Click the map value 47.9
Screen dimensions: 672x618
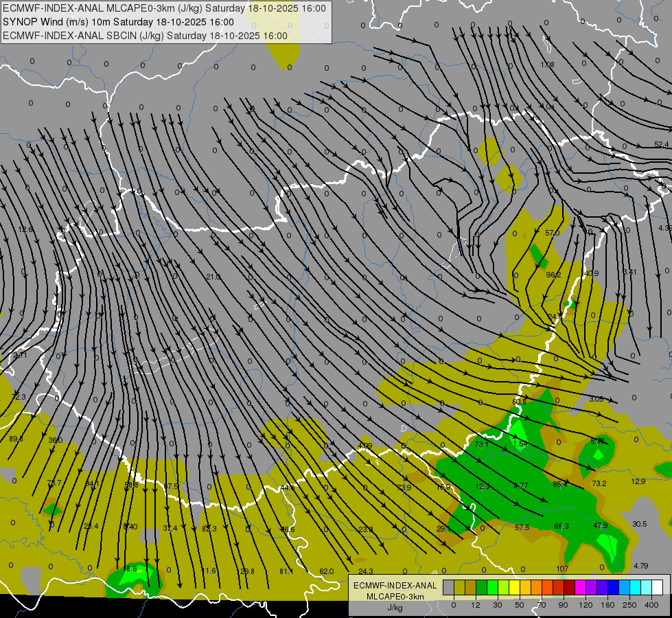pos(601,525)
